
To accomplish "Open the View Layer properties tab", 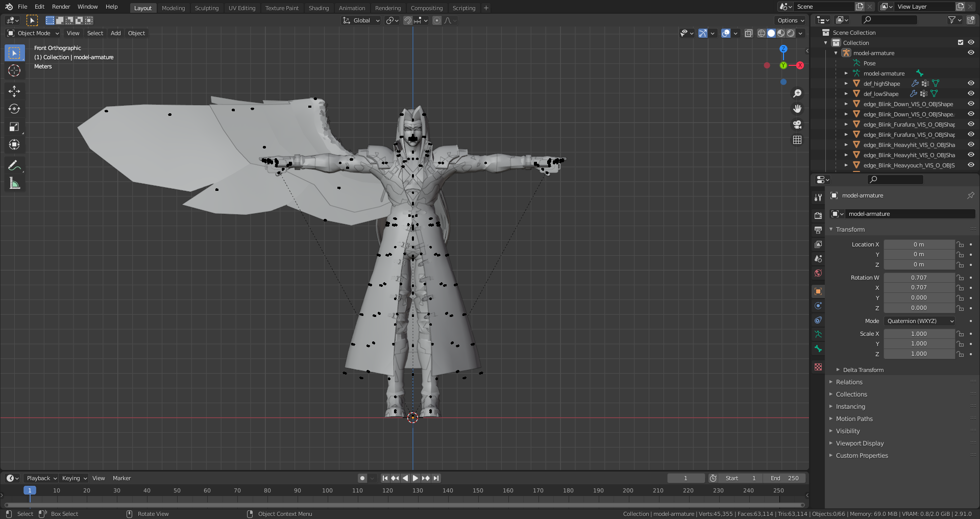I will click(818, 244).
